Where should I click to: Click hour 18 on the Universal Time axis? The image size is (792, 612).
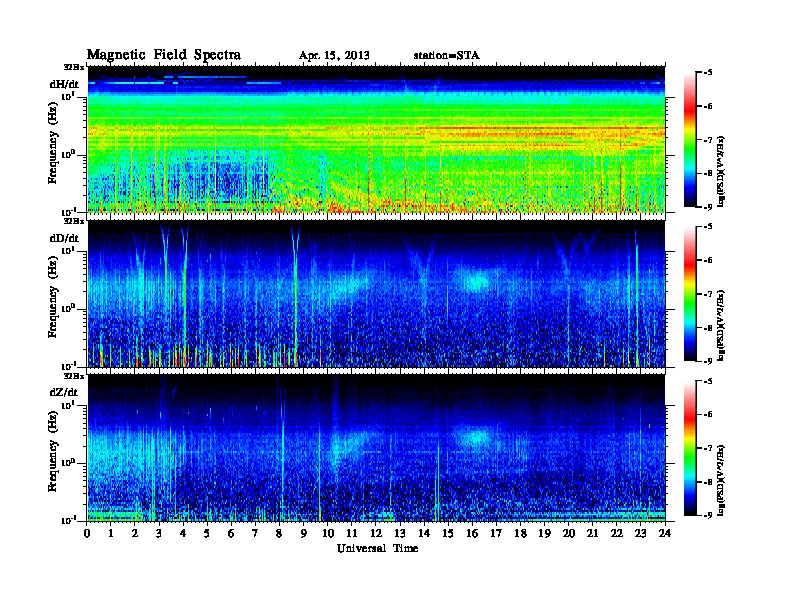[x=520, y=533]
